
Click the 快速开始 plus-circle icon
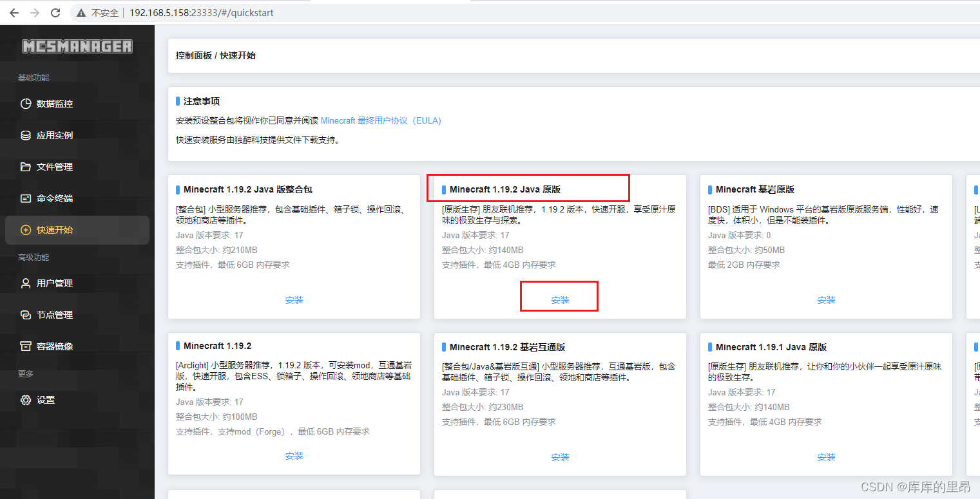[x=26, y=230]
